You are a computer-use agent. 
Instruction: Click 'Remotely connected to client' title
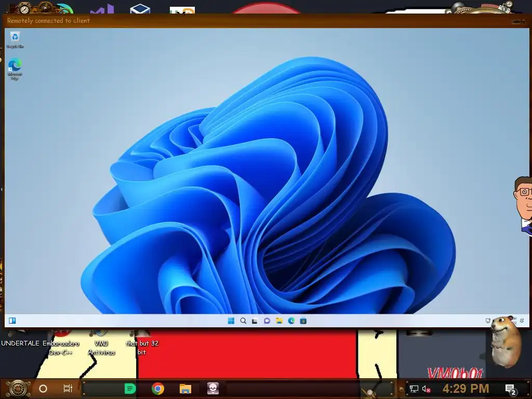click(48, 21)
